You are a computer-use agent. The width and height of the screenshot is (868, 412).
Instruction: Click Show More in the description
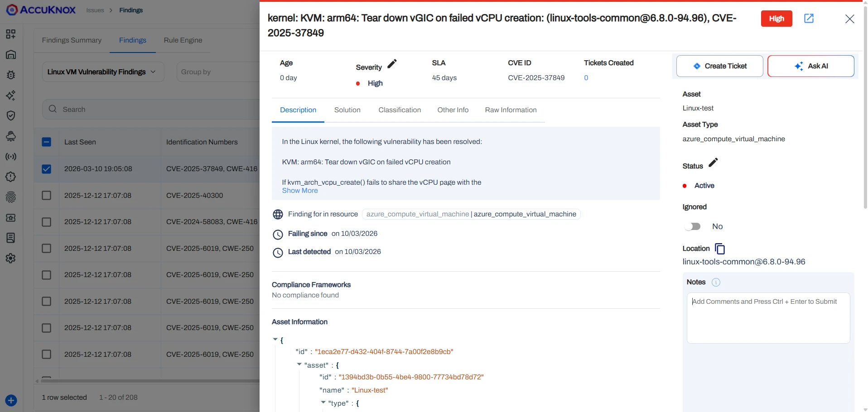click(299, 191)
